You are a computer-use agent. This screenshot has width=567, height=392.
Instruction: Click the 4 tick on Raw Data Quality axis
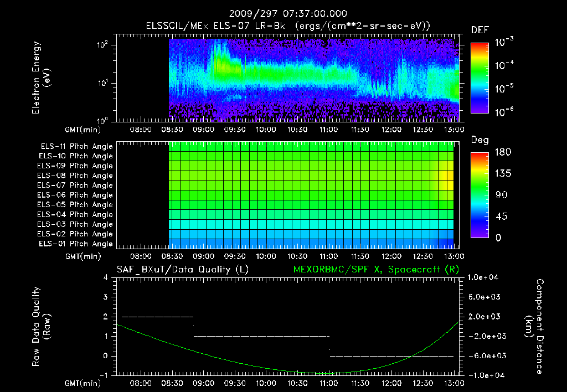click(105, 277)
